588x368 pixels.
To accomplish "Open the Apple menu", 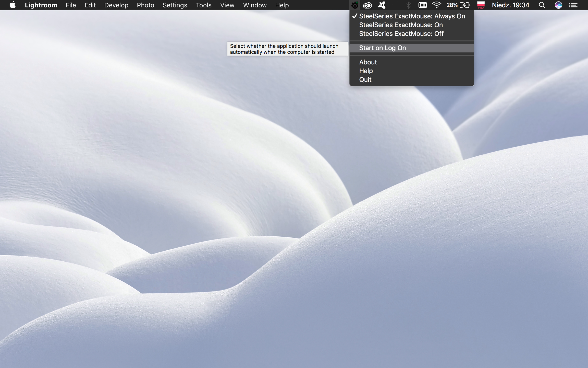I will [13, 5].
